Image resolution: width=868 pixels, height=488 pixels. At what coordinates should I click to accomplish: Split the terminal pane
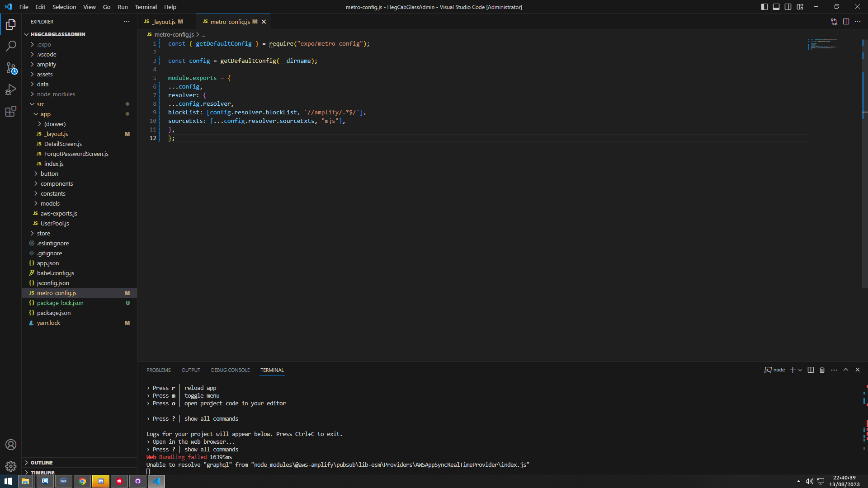tap(810, 370)
